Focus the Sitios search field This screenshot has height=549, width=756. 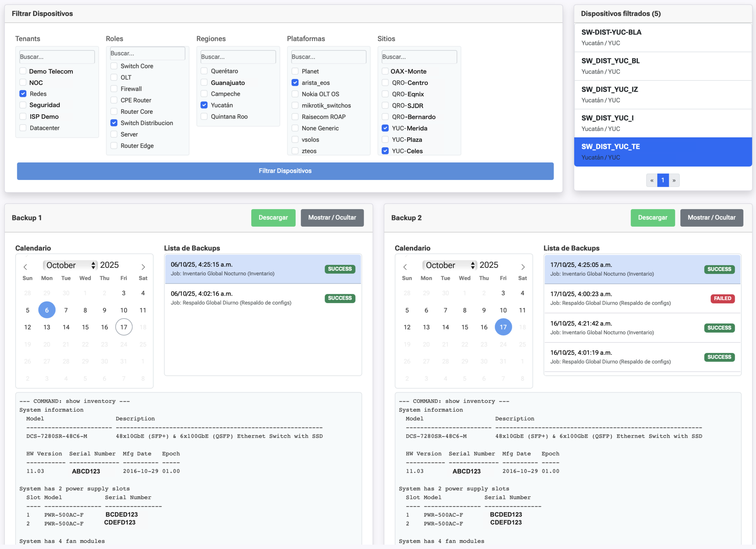pyautogui.click(x=419, y=57)
